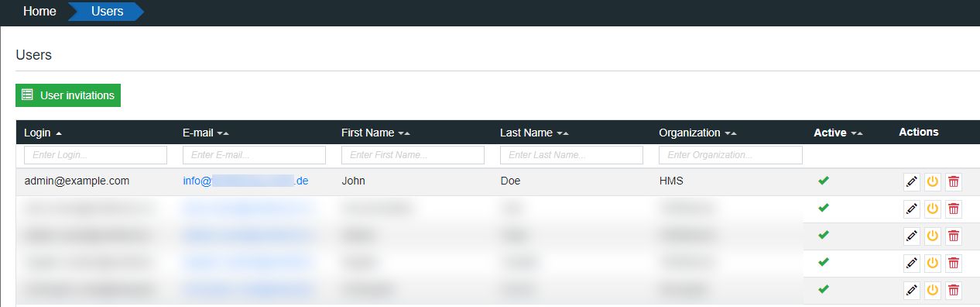Click the pencil edit icon in second user row
The image size is (980, 307).
coord(912,209)
